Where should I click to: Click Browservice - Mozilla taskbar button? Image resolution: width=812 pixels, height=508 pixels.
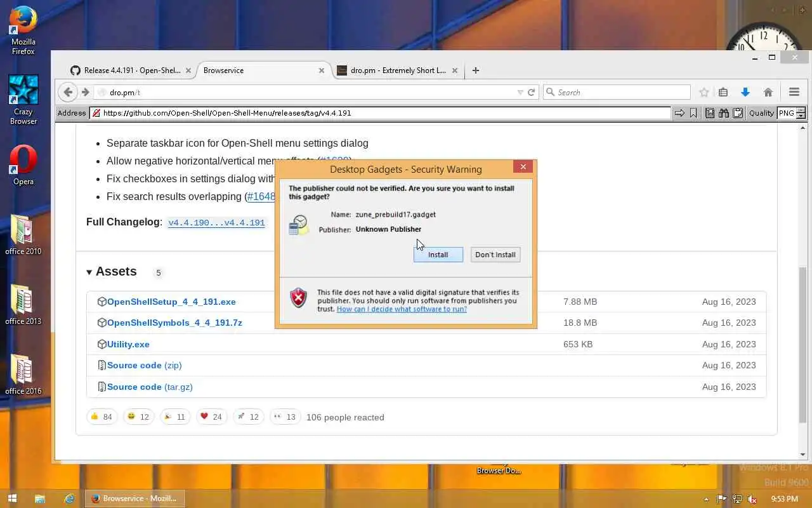[135, 498]
